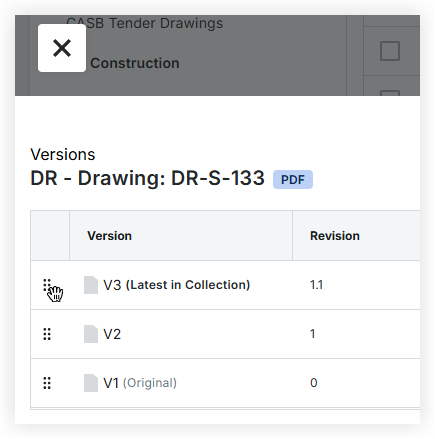Open the V2 document file icon
The height and width of the screenshot is (439, 435).
tap(91, 334)
